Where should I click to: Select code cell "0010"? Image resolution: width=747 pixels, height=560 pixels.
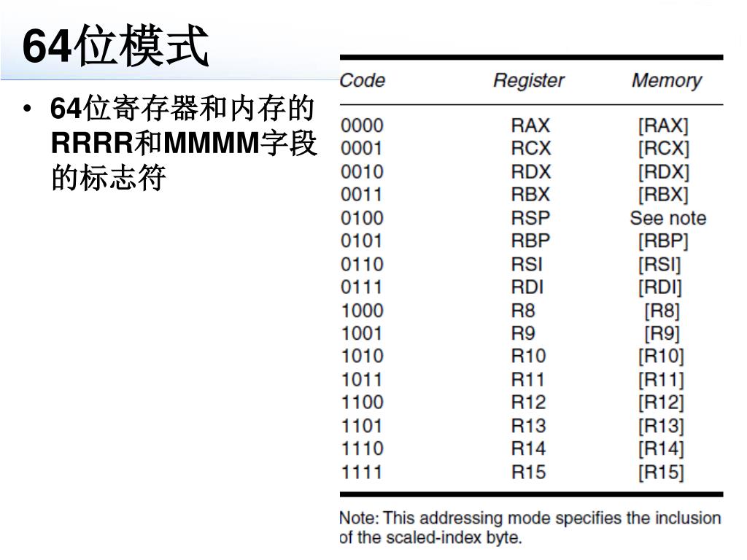pos(362,172)
